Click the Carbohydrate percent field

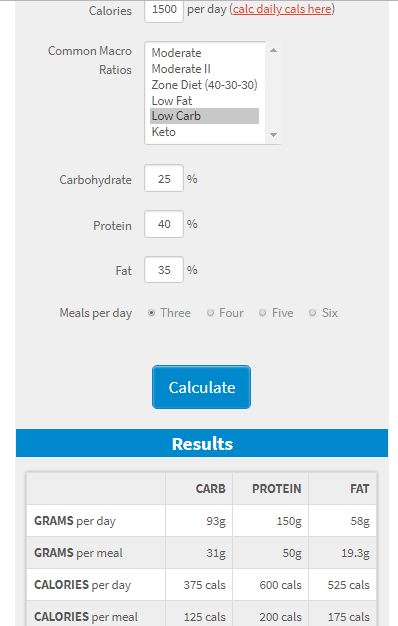164,178
